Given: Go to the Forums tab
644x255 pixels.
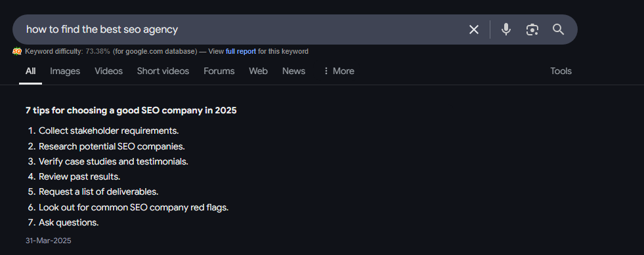Looking at the screenshot, I should pyautogui.click(x=219, y=71).
